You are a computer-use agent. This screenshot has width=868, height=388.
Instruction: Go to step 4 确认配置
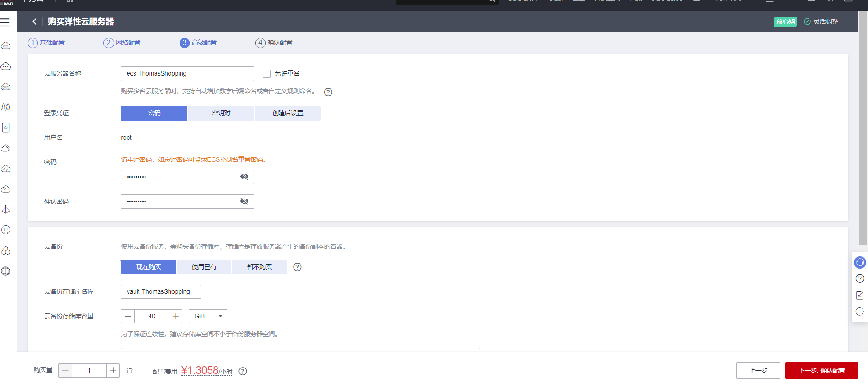pyautogui.click(x=274, y=43)
